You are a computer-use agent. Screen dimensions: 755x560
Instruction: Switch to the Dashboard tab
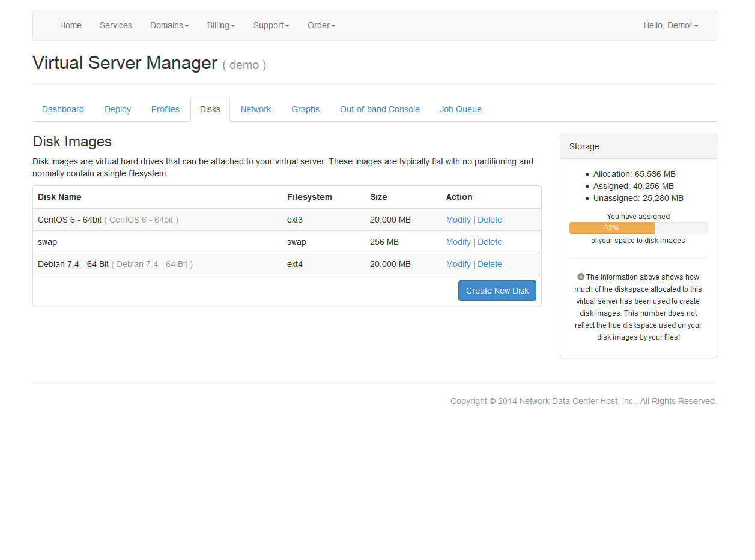click(63, 109)
